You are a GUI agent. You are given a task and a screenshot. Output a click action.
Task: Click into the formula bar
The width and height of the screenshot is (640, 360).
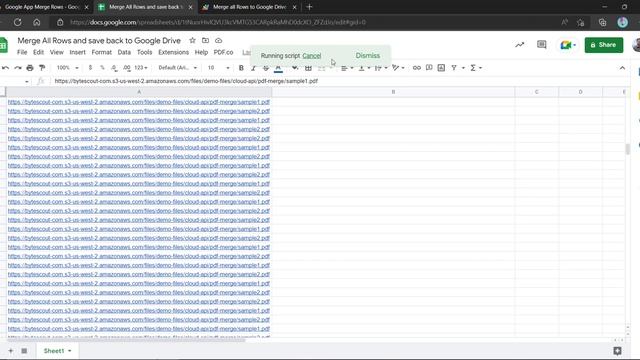tap(341, 81)
